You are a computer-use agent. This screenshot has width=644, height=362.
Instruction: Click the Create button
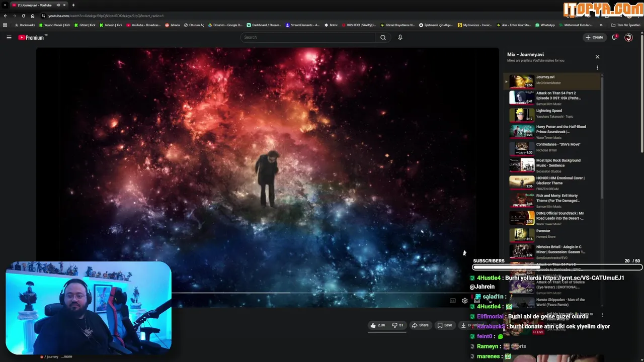594,37
